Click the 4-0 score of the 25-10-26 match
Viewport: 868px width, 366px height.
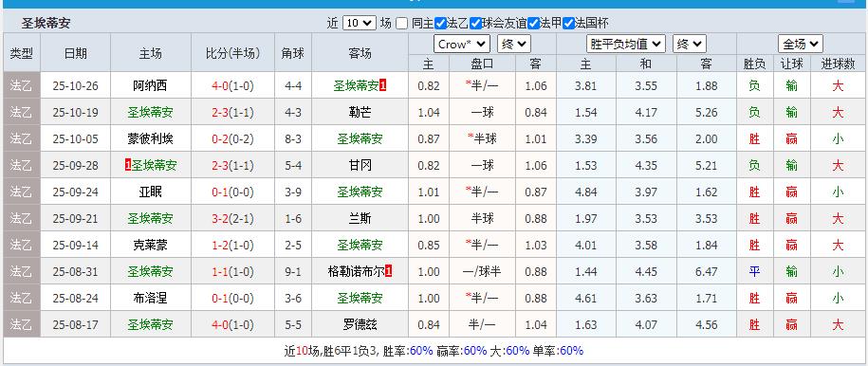point(220,86)
